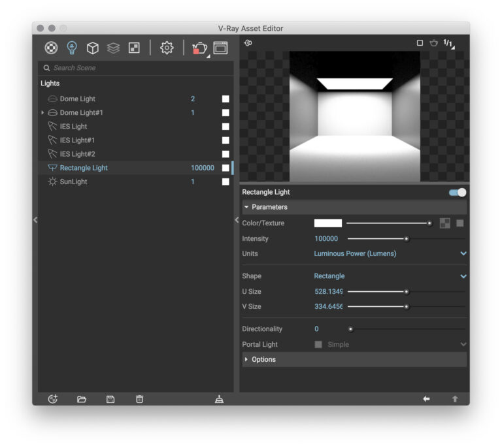
Task: Select the IES Light#1 list item
Action: 135,140
